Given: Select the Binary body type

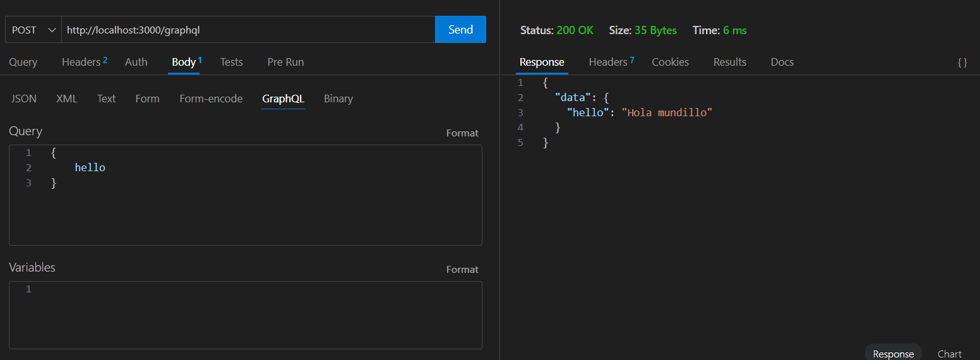Looking at the screenshot, I should click(x=338, y=99).
